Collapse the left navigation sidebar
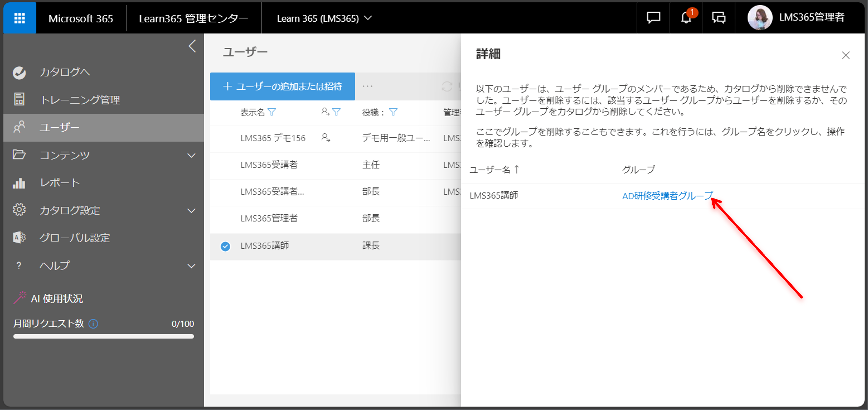 click(x=192, y=46)
